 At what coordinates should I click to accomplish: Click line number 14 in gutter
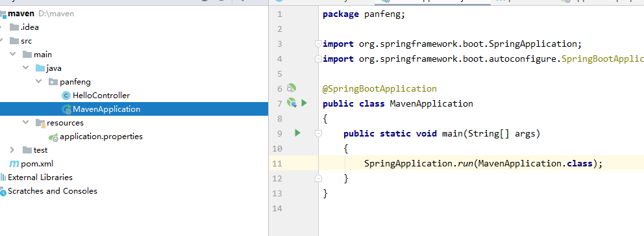tap(277, 208)
